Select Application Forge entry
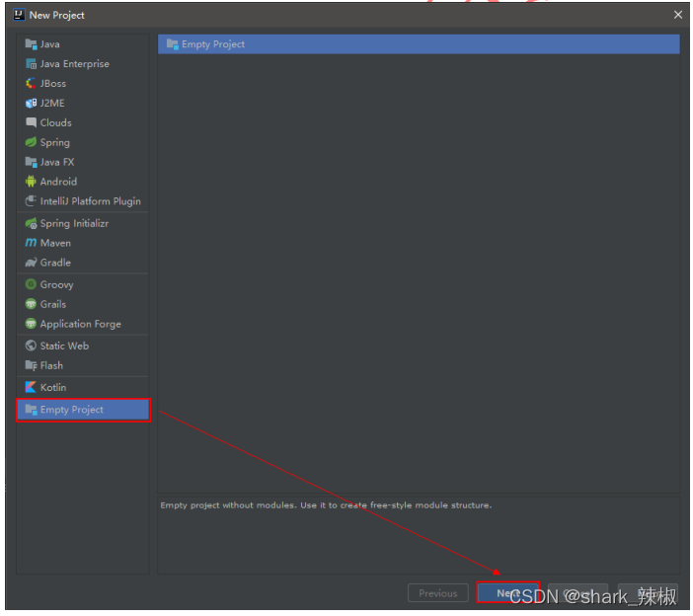This screenshot has width=693, height=616. click(x=80, y=324)
